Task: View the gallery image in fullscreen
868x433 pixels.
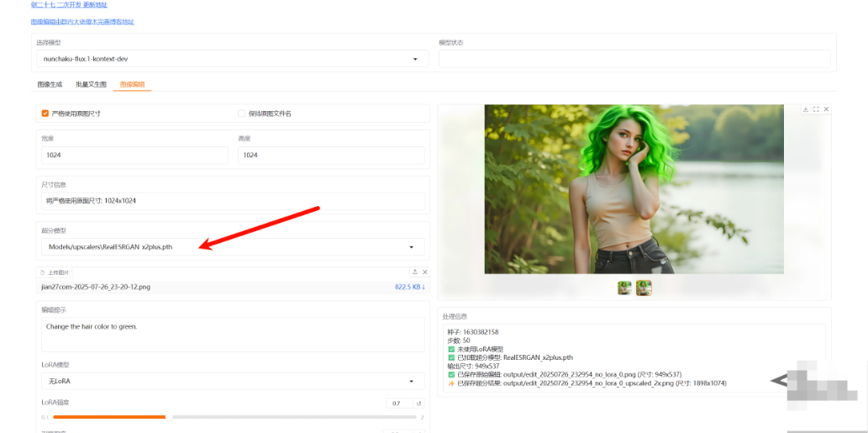Action: tap(816, 109)
